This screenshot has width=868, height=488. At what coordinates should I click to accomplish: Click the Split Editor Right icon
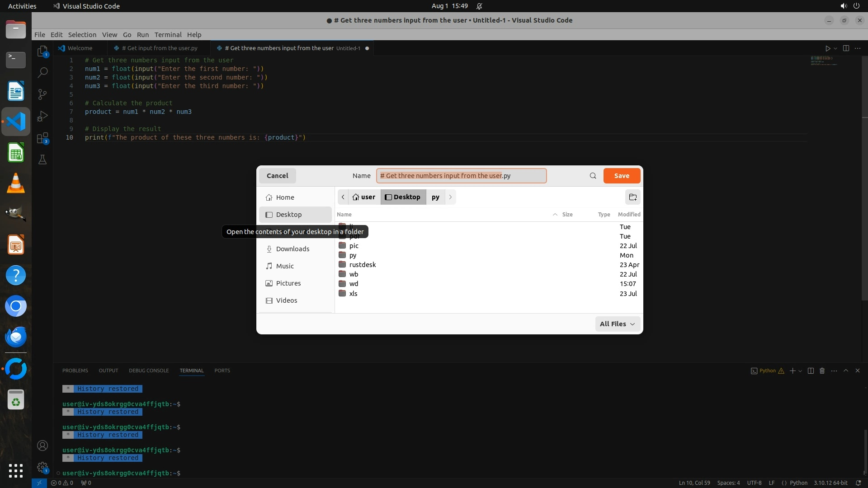pyautogui.click(x=846, y=48)
